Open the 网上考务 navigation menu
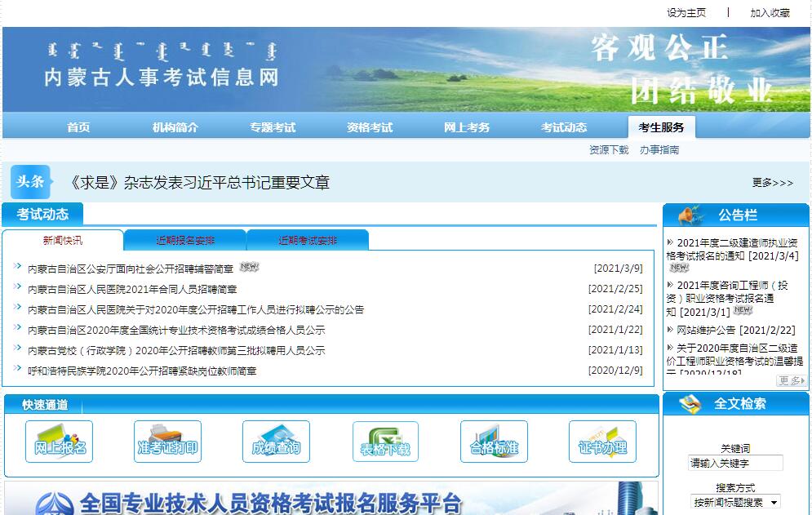Screen dimensions: 812x515 pyautogui.click(x=467, y=127)
